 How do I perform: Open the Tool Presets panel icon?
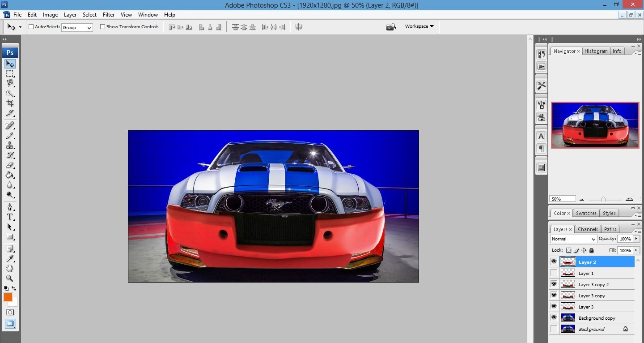[x=541, y=86]
